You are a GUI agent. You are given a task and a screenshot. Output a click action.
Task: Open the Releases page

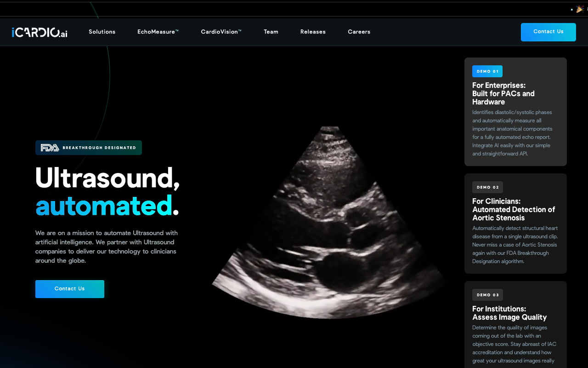tap(313, 32)
